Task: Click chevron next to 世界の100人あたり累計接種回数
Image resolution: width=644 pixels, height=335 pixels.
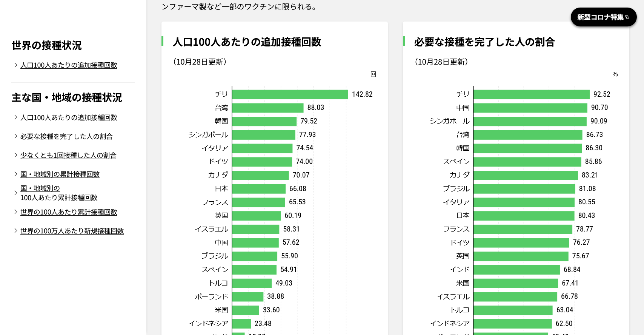Action: pyautogui.click(x=15, y=212)
